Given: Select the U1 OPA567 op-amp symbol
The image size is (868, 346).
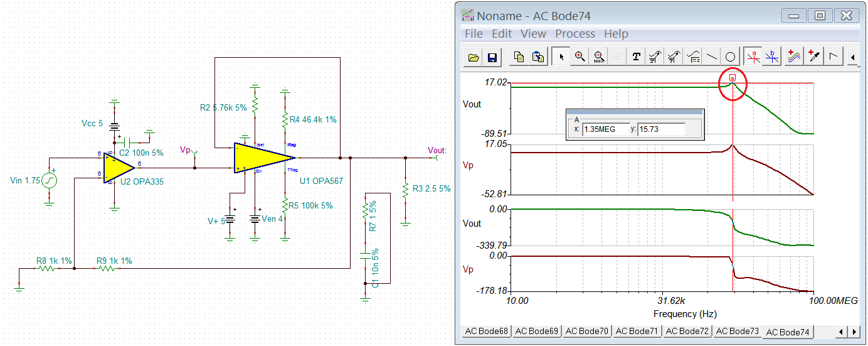Looking at the screenshot, I should [x=264, y=158].
